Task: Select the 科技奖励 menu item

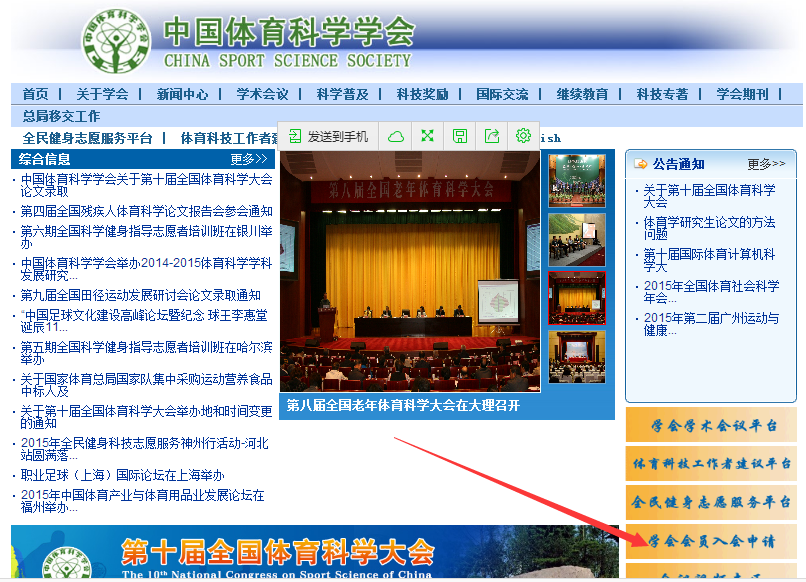Action: pyautogui.click(x=423, y=94)
